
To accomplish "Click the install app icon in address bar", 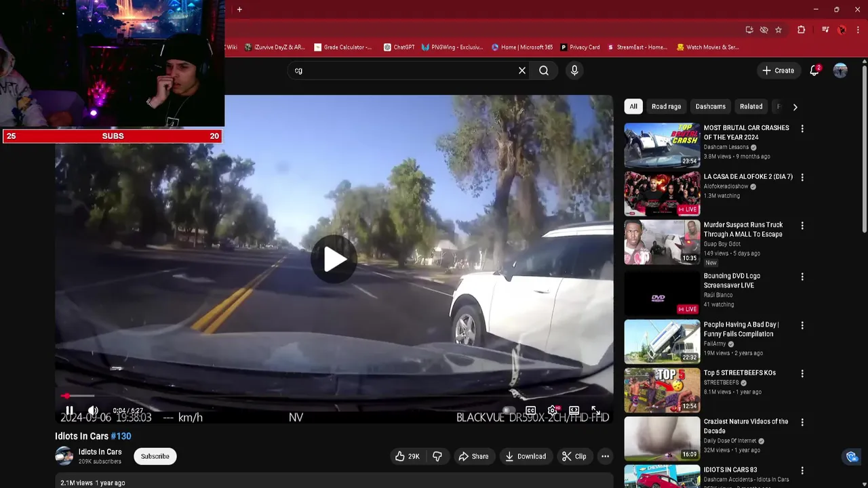I will click(x=749, y=30).
